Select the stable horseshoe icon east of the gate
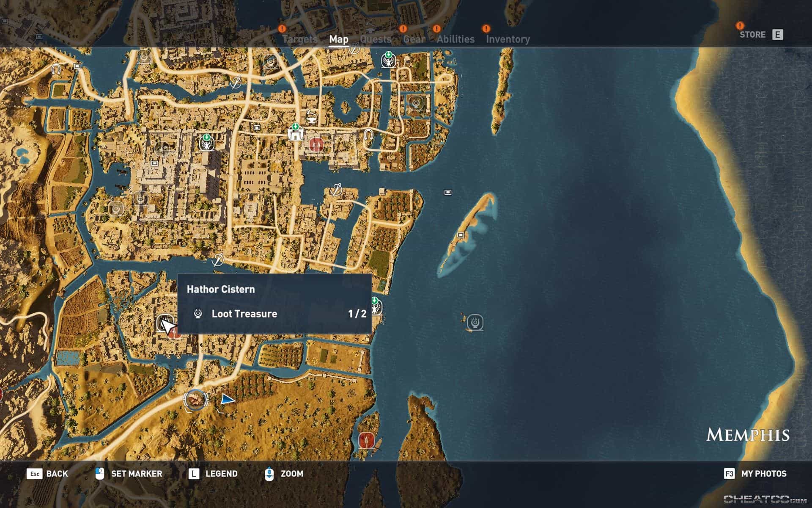This screenshot has width=812, height=508. (x=369, y=135)
